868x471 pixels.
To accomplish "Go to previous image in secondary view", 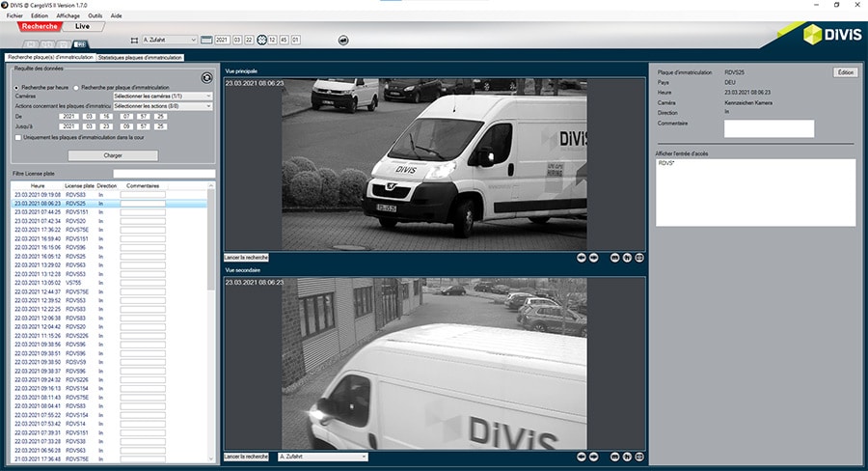I will pyautogui.click(x=582, y=457).
